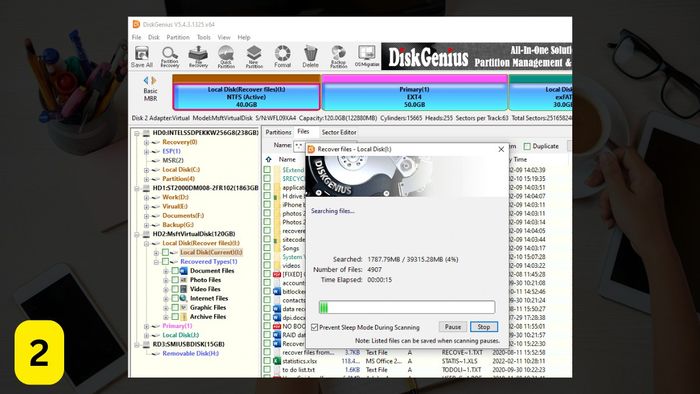Click the statistics.xlsx file name
The width and height of the screenshot is (700, 394).
pyautogui.click(x=300, y=361)
